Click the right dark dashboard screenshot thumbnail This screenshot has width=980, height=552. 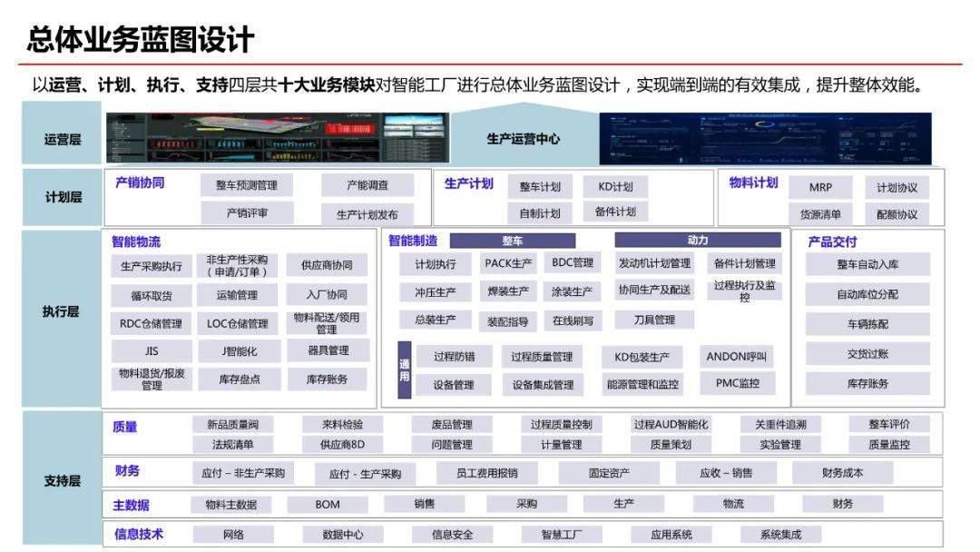coord(765,138)
